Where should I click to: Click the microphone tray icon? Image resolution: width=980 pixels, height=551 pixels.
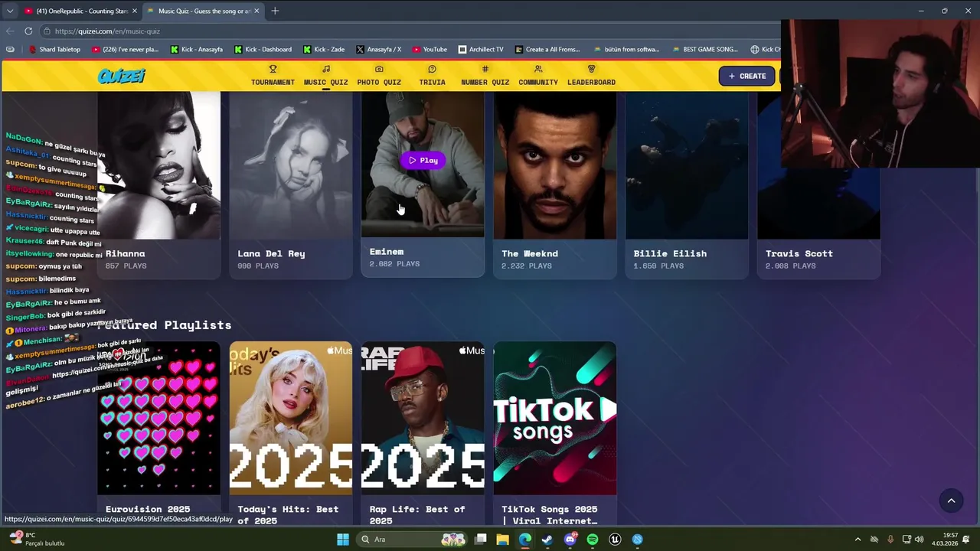[890, 540]
